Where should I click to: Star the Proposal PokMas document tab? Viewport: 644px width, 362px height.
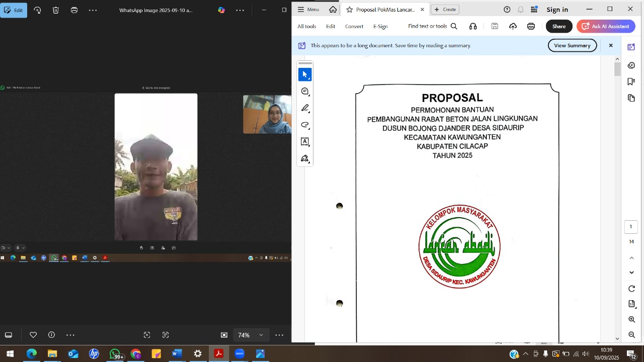click(350, 10)
